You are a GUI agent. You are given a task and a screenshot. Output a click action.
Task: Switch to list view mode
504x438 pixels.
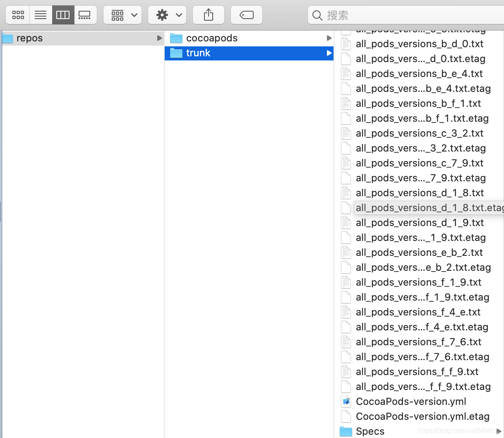pos(41,15)
